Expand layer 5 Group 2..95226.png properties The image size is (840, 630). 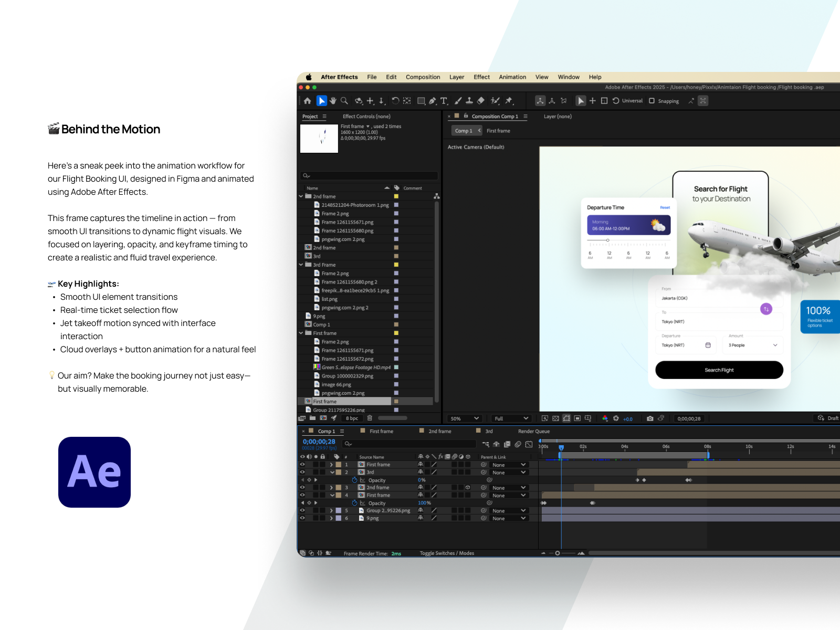click(x=331, y=510)
